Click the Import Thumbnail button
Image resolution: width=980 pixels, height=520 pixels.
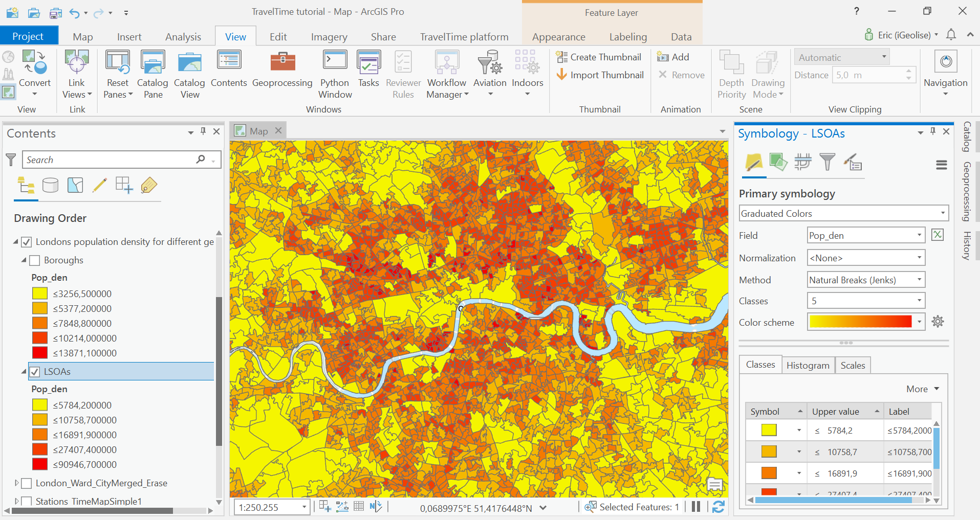tap(600, 75)
